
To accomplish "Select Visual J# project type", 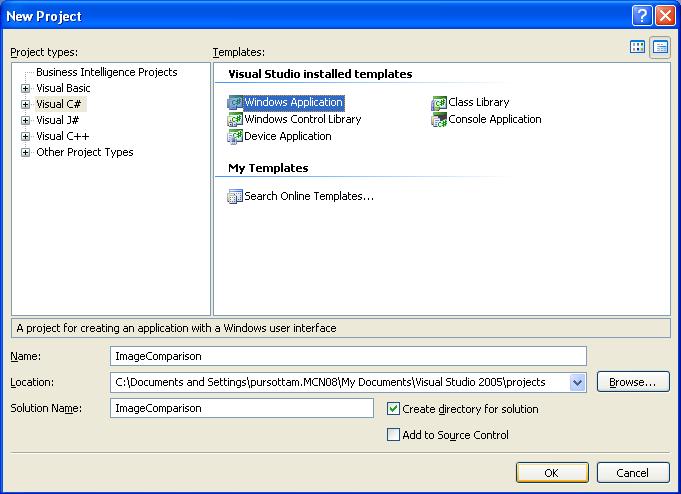I will point(58,120).
